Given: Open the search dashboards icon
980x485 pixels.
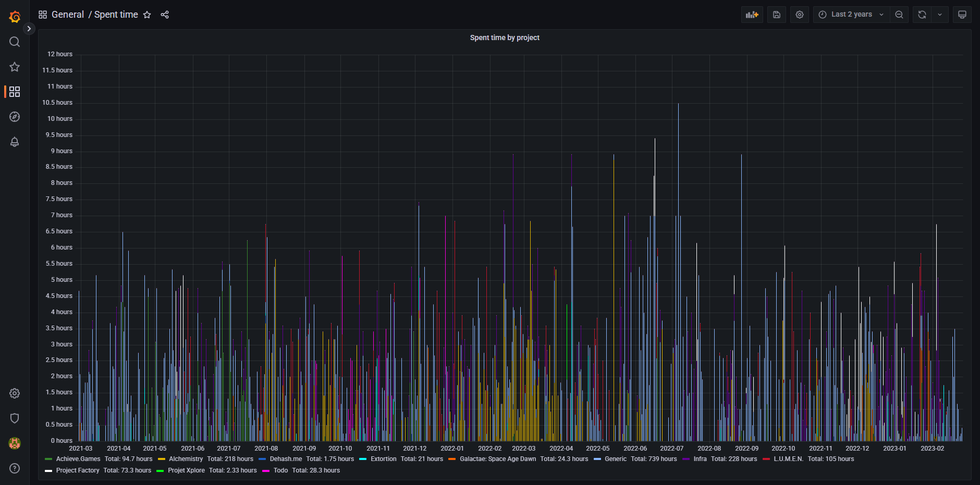Looking at the screenshot, I should coord(15,42).
